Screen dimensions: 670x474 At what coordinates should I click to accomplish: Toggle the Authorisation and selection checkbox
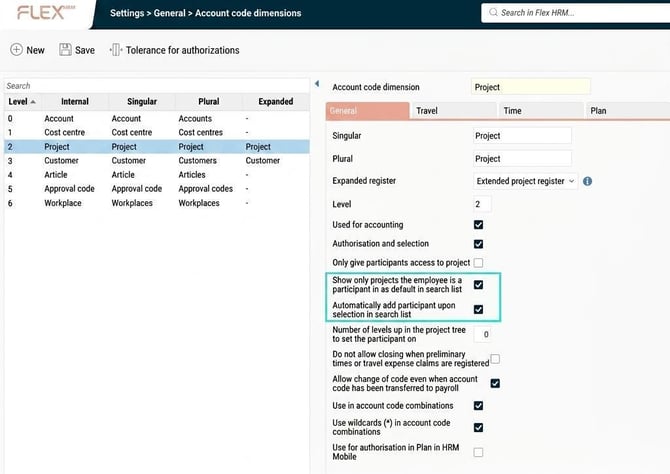tap(479, 244)
